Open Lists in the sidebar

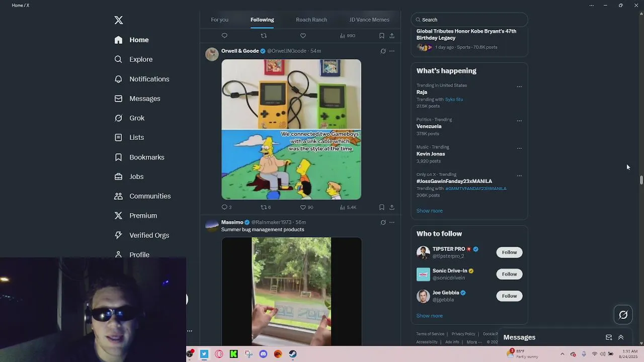(x=129, y=137)
